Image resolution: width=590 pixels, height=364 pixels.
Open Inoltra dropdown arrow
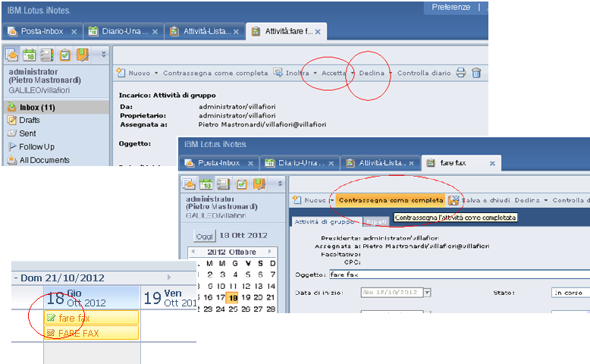315,73
